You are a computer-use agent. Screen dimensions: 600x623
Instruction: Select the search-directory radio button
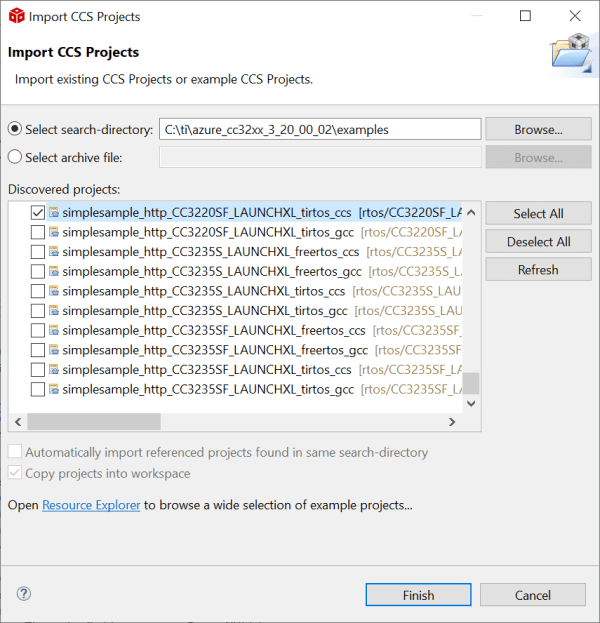pyautogui.click(x=15, y=129)
